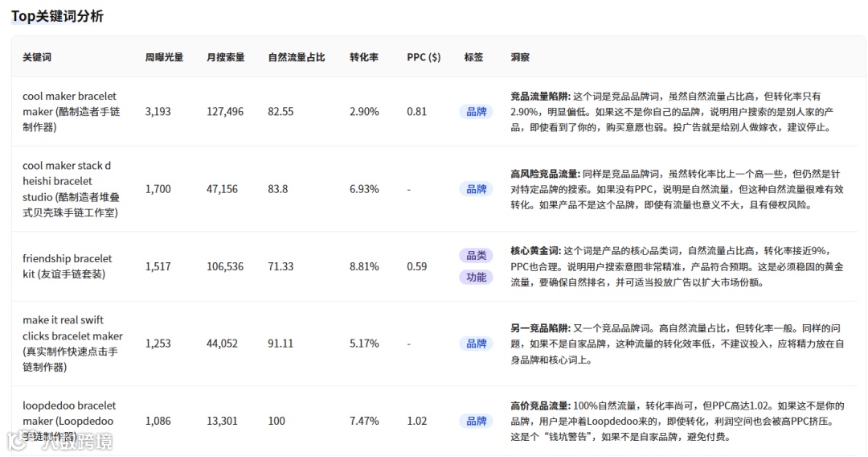This screenshot has width=868, height=457.
Task: Click PPC value 0.81
Action: pos(417,111)
